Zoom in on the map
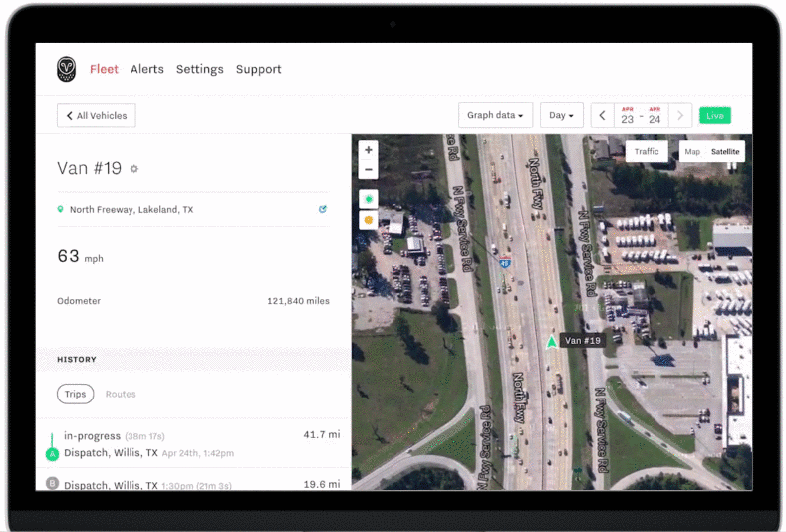The width and height of the screenshot is (786, 532). coord(369,150)
